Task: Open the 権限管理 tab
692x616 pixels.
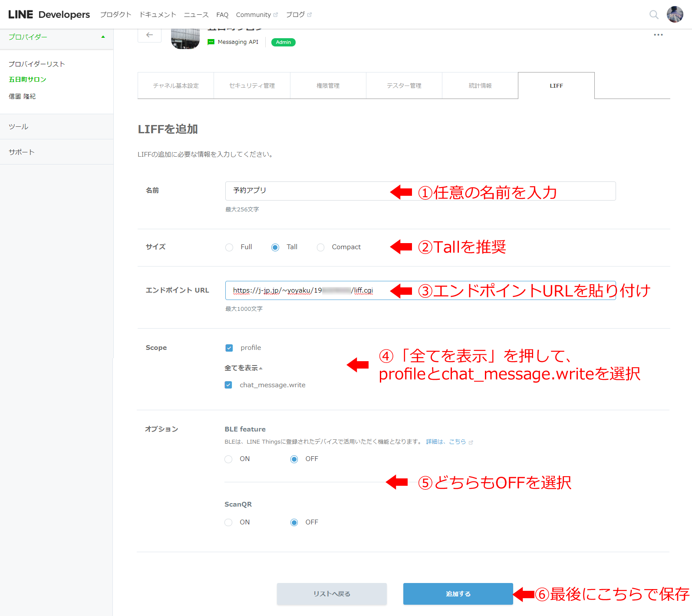Action: pos(328,86)
